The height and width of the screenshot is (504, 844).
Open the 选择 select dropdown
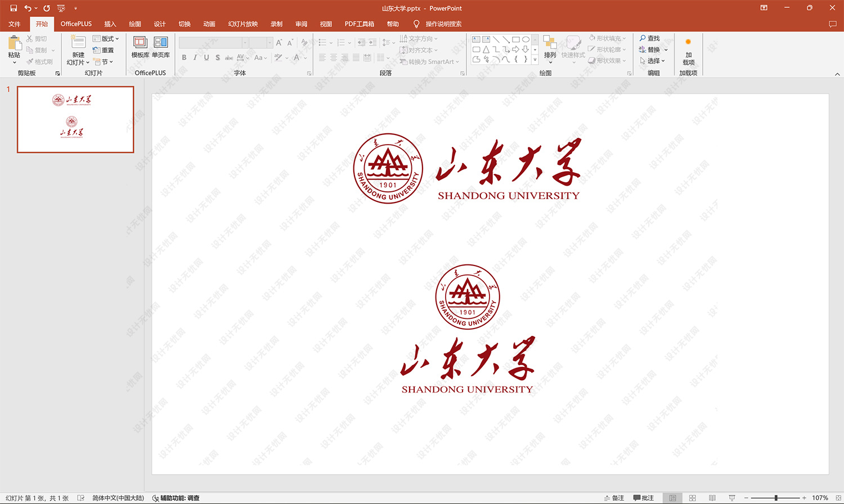pos(653,61)
